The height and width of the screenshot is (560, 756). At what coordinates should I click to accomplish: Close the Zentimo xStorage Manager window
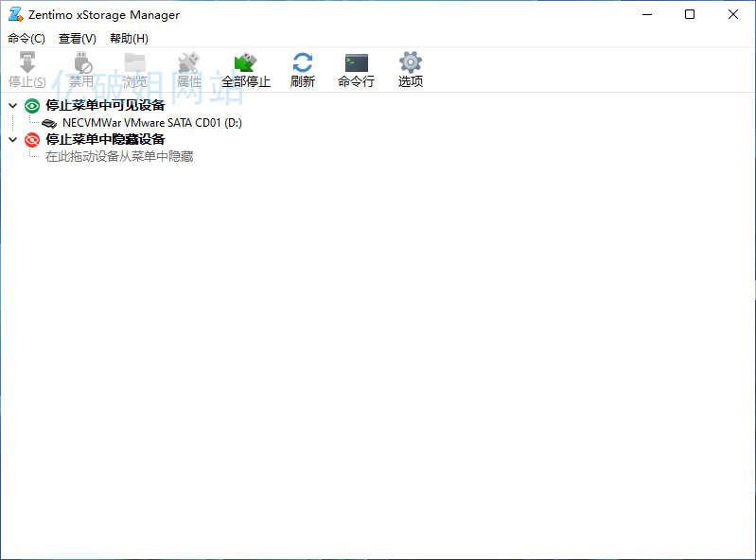[x=733, y=14]
